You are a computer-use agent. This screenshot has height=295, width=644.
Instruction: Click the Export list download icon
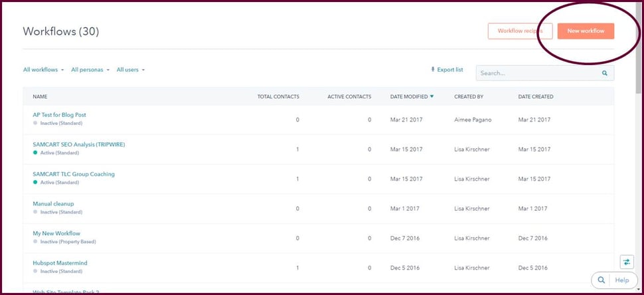[x=433, y=70]
